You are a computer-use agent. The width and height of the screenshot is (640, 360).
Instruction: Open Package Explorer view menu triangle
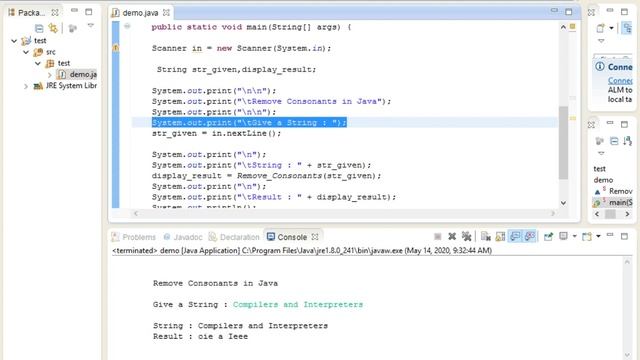(x=91, y=26)
